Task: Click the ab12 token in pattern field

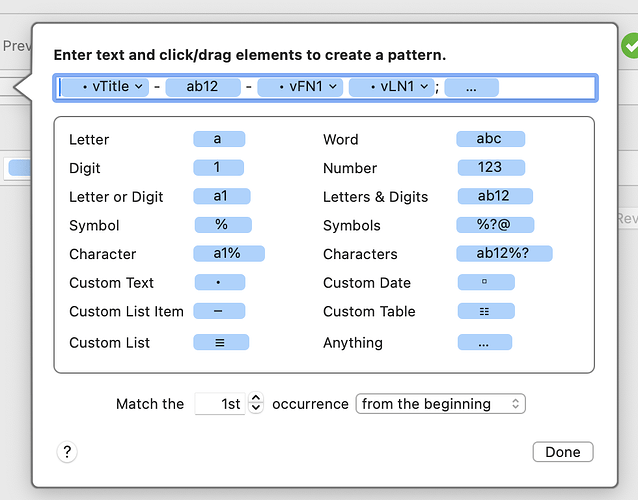Action: coord(203,87)
